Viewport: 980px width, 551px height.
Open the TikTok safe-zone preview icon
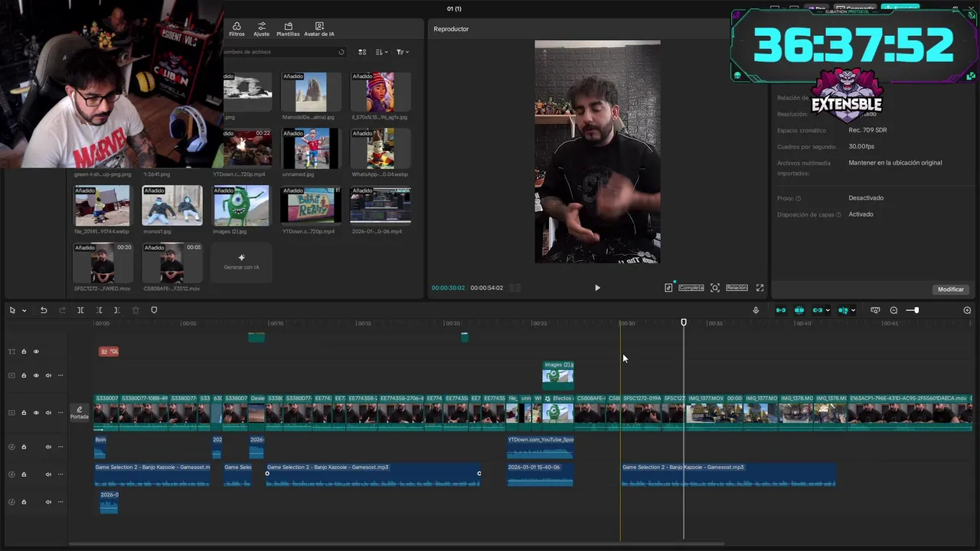click(x=668, y=288)
